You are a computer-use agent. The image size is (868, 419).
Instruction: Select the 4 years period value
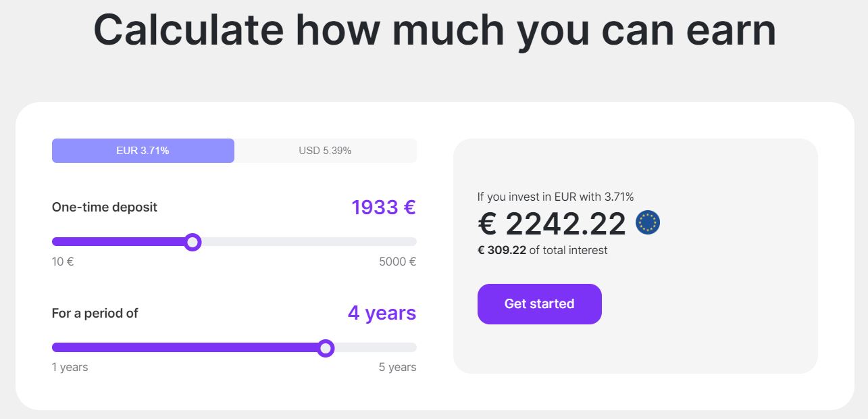tap(382, 313)
